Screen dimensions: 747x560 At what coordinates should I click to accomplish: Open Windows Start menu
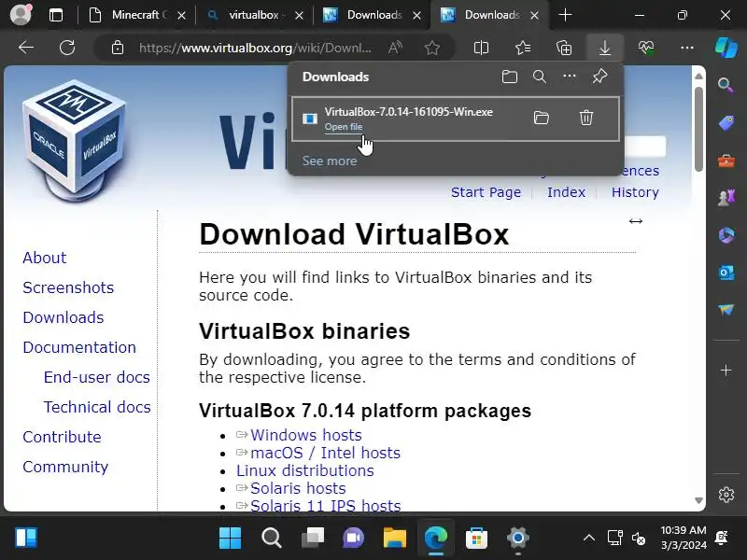click(230, 539)
